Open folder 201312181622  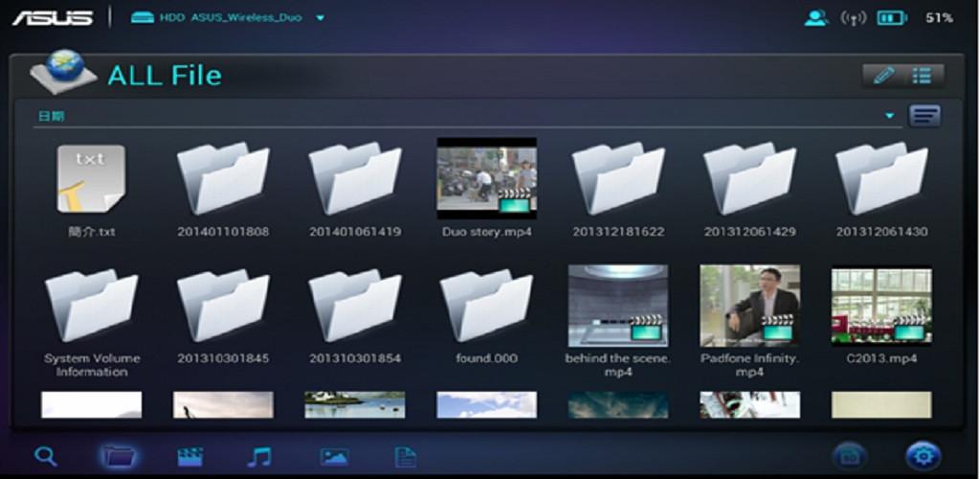(x=619, y=178)
